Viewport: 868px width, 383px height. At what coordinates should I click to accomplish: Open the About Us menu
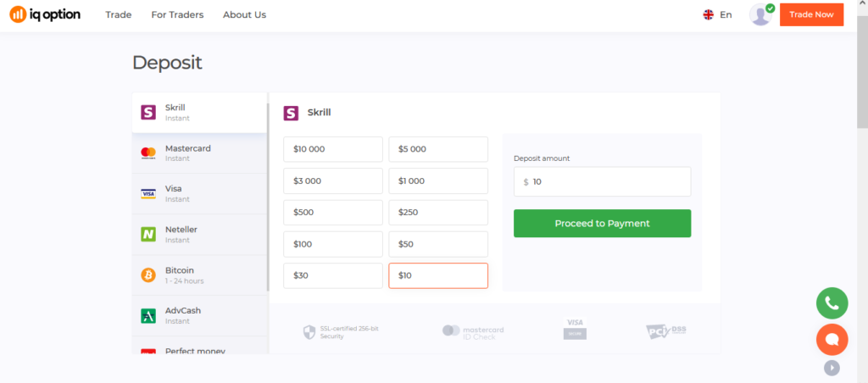click(244, 14)
